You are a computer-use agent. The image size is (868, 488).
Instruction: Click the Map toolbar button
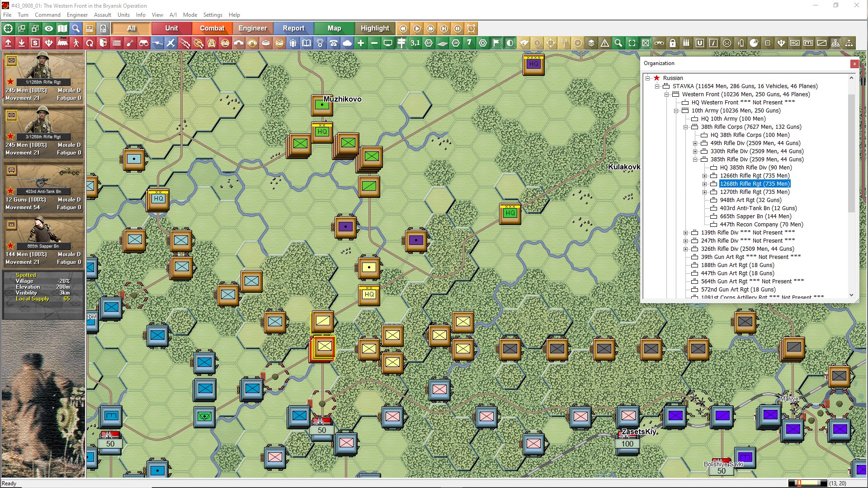pos(334,28)
